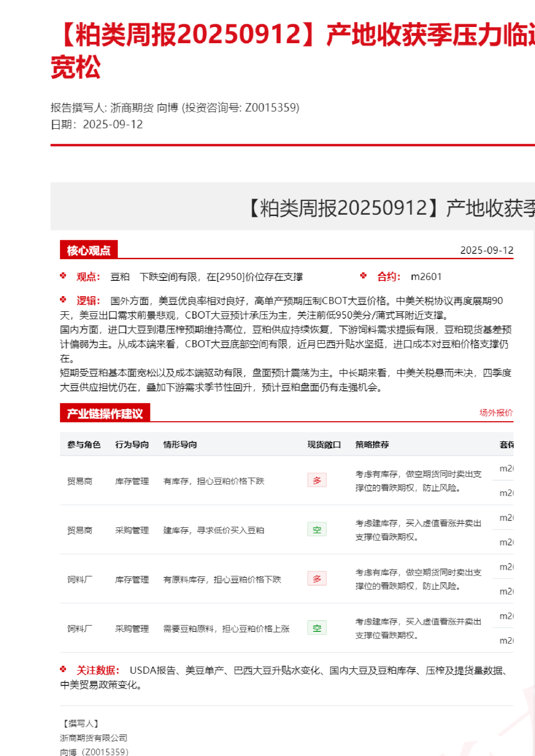Select the 产业链操作建议 section tab
The image size is (535, 756).
[x=105, y=414]
